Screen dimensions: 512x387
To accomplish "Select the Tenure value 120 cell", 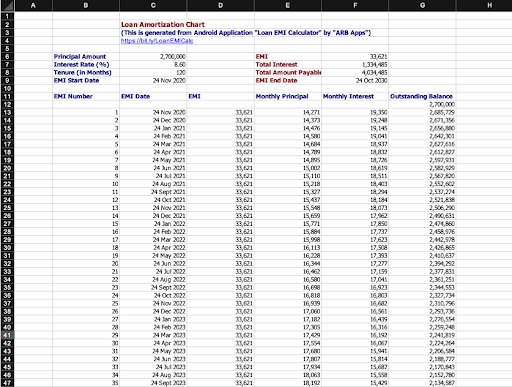I will (x=153, y=73).
